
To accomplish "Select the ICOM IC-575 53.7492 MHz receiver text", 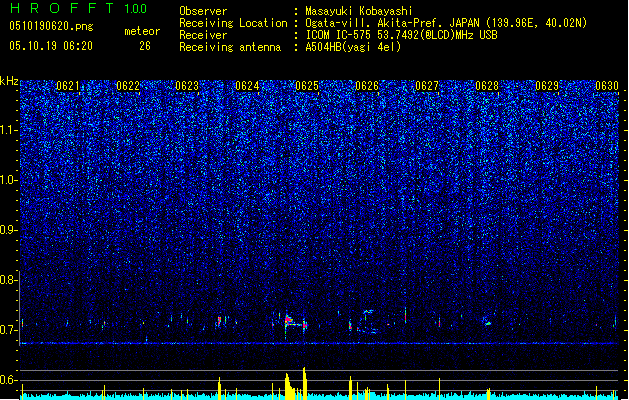I will click(x=401, y=35).
